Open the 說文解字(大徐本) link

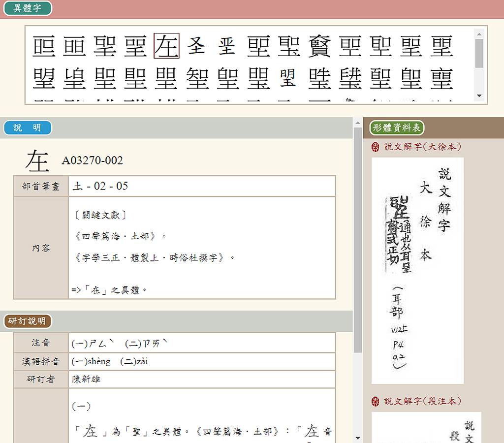click(x=422, y=147)
